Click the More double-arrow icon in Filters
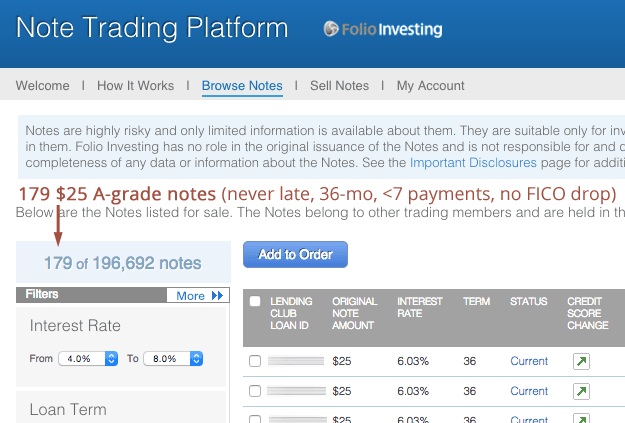The height and width of the screenshot is (423, 625). [x=217, y=295]
